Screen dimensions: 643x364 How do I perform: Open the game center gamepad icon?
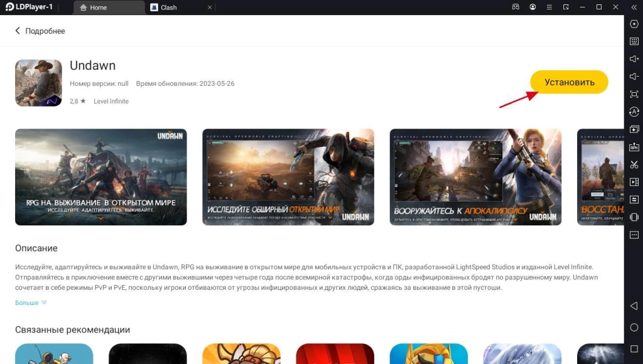pyautogui.click(x=516, y=7)
